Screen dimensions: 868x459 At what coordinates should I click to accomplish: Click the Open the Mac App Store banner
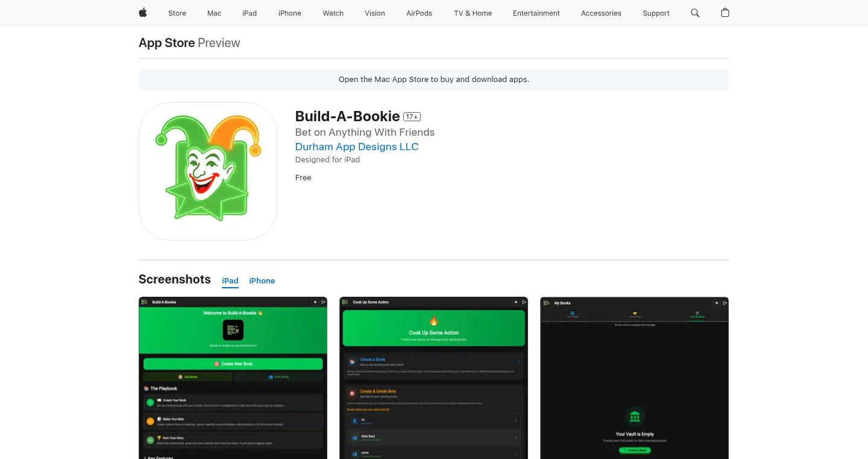point(434,80)
